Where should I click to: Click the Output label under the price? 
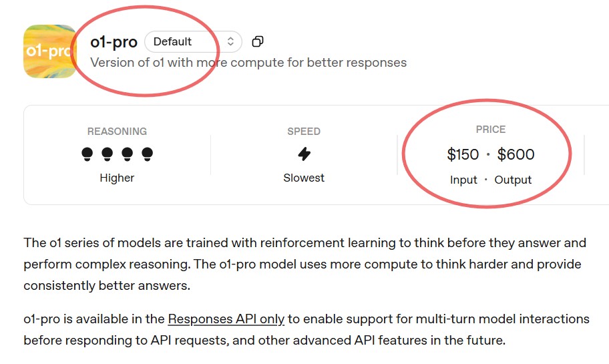[x=513, y=180]
